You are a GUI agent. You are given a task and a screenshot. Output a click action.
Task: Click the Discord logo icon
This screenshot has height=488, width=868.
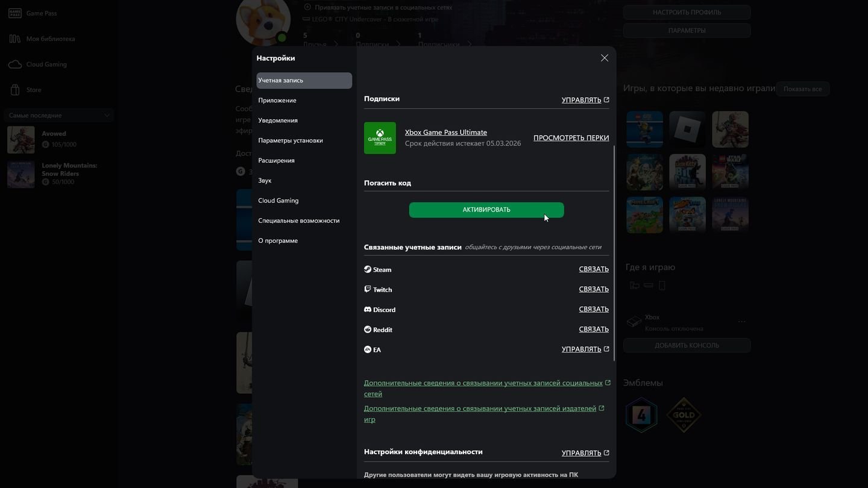click(368, 309)
